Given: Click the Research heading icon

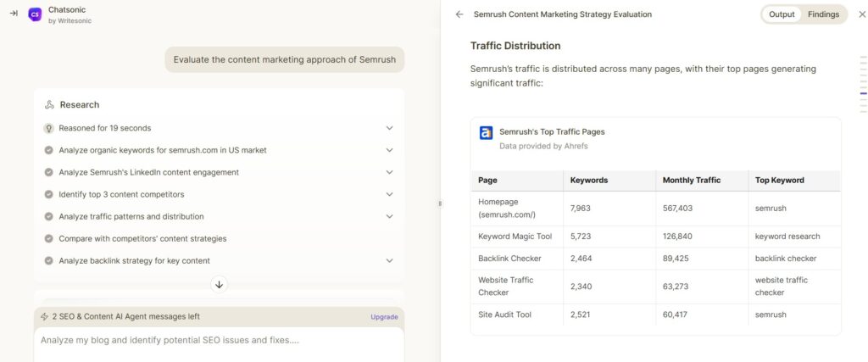Looking at the screenshot, I should click(x=49, y=104).
